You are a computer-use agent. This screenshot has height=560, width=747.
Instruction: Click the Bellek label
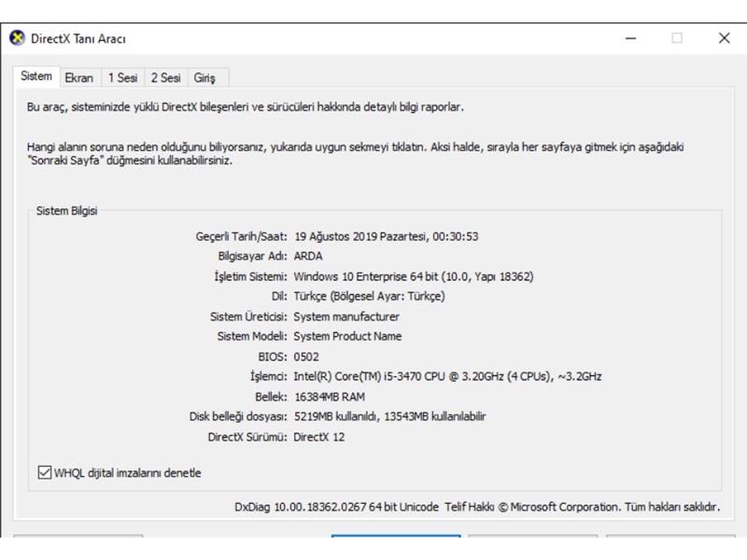pos(271,397)
